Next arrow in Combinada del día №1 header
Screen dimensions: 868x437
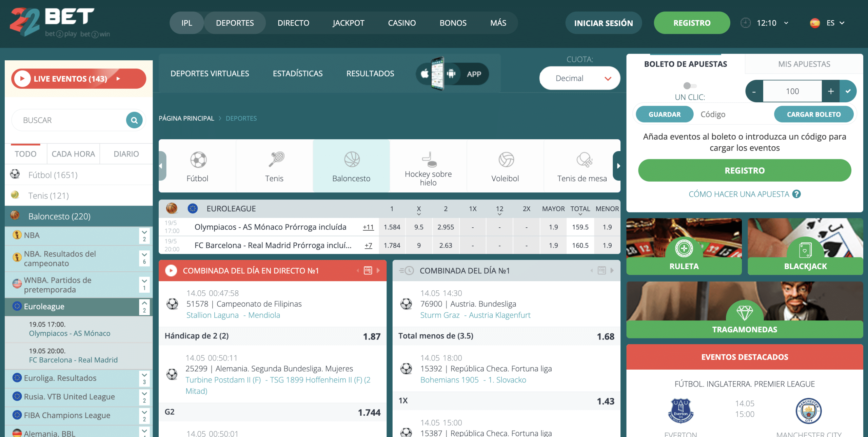tap(612, 270)
